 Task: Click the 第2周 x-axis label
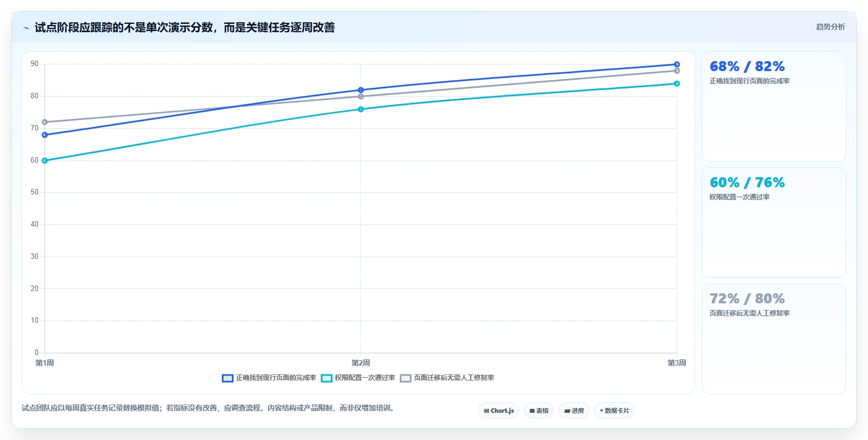[x=361, y=363]
